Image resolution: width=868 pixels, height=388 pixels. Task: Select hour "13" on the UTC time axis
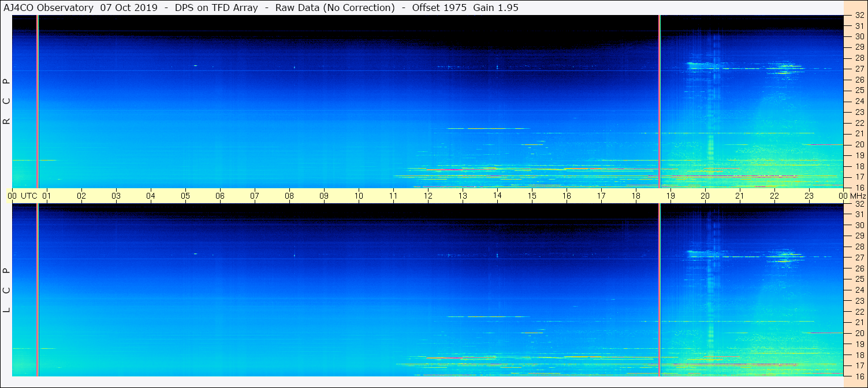(463, 196)
